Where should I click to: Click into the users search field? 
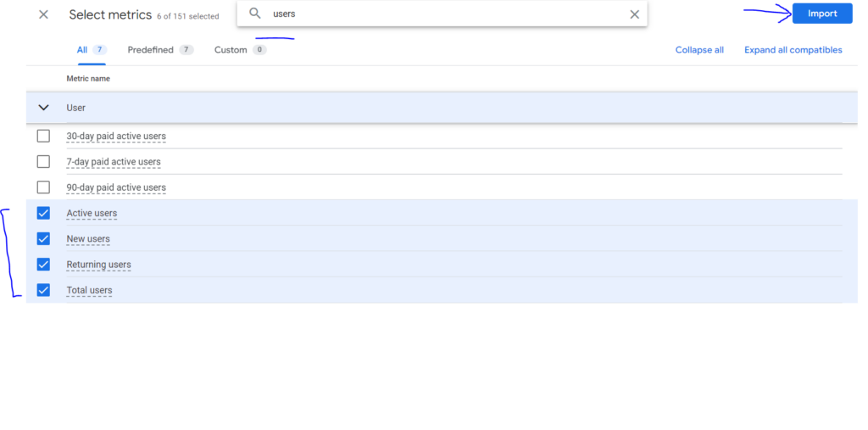pyautogui.click(x=442, y=14)
